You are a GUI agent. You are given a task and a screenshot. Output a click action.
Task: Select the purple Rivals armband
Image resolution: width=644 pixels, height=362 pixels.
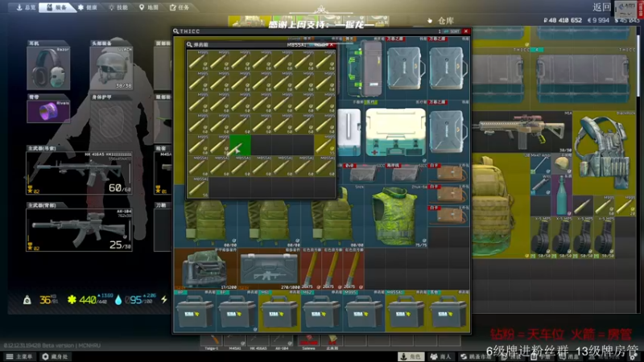click(48, 111)
